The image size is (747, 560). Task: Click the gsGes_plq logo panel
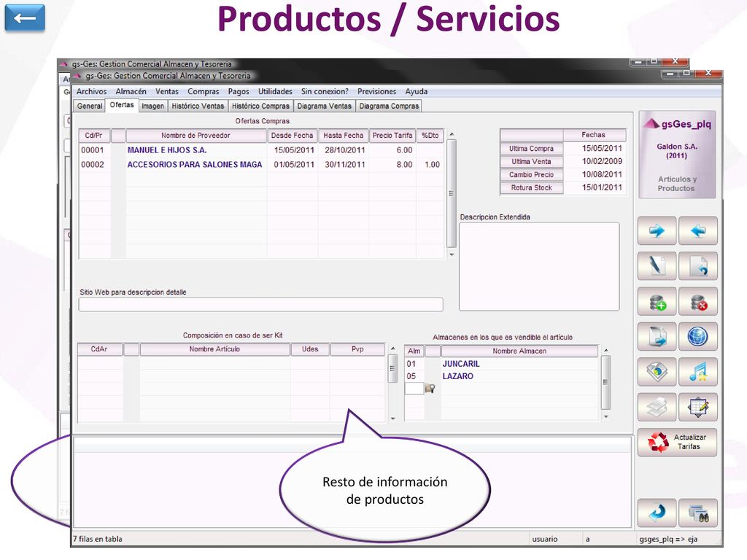pyautogui.click(x=676, y=155)
